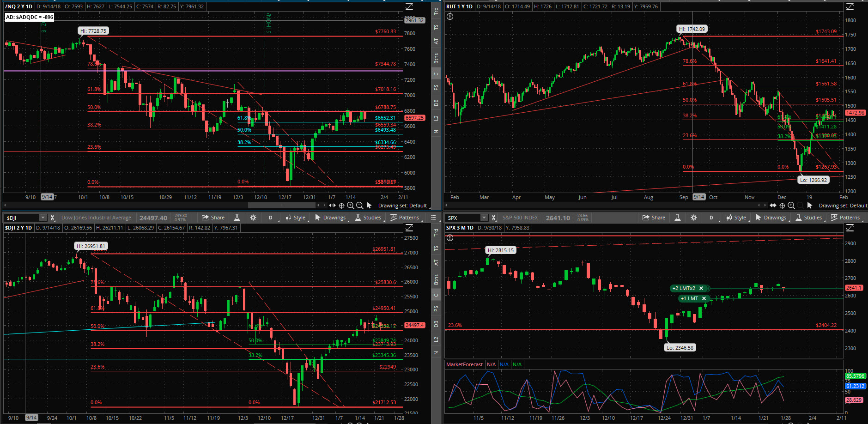Open the Studies menu on the $DJI toolbar
Screen dimensions: 868x424
point(368,218)
